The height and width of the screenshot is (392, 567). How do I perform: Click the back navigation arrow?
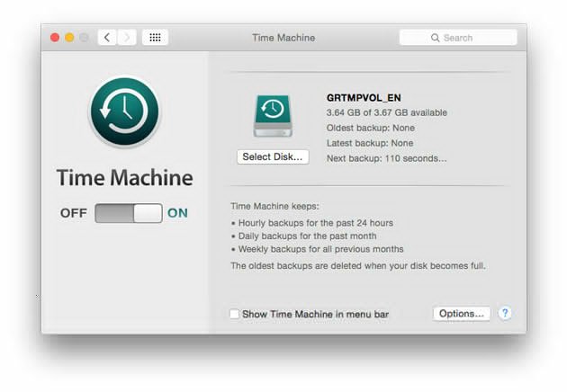[107, 37]
